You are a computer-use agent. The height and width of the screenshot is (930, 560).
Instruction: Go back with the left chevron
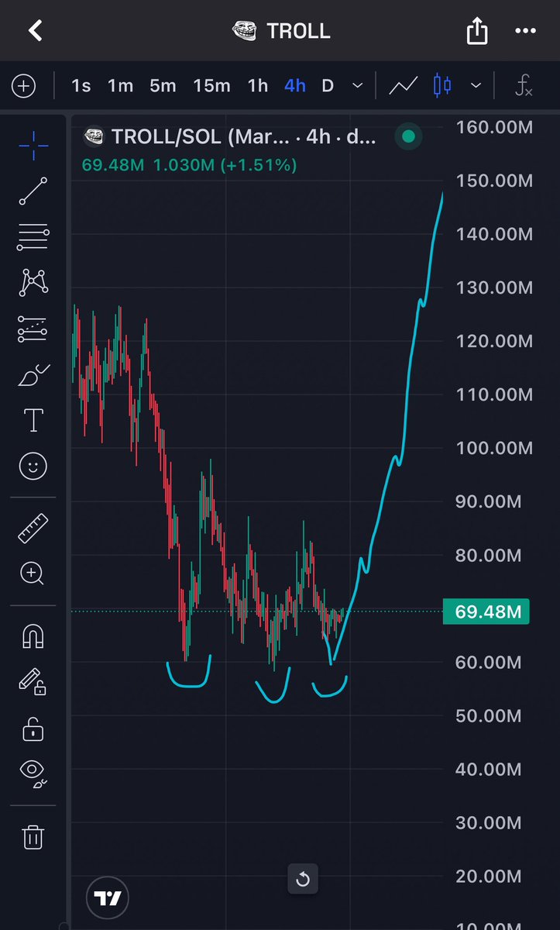pyautogui.click(x=35, y=31)
